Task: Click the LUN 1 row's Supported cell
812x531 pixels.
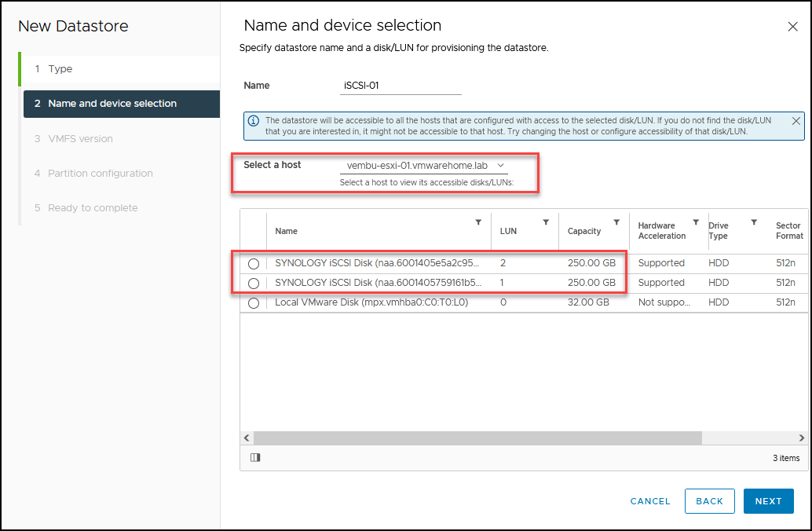Action: (661, 283)
